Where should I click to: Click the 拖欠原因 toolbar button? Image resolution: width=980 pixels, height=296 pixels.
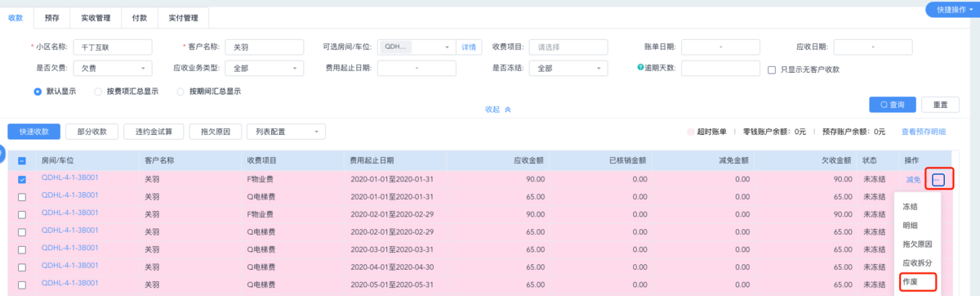pyautogui.click(x=216, y=131)
